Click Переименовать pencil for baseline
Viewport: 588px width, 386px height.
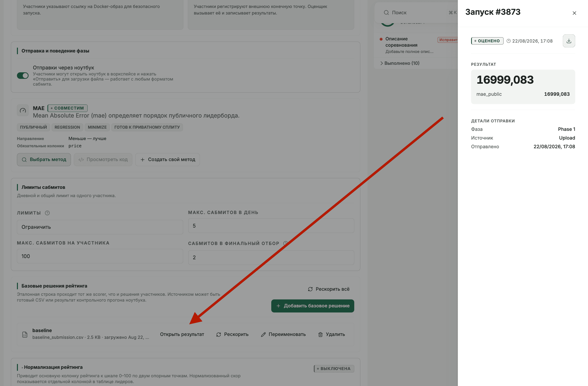(283, 334)
